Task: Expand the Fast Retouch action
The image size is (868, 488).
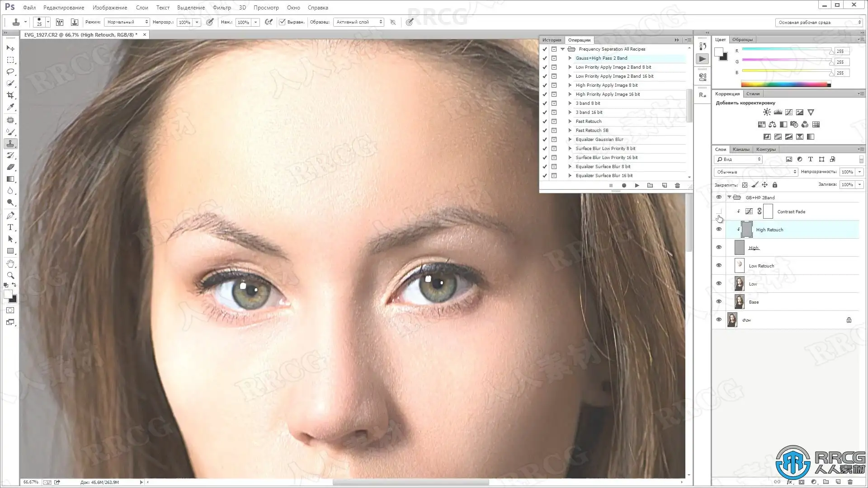Action: [x=570, y=121]
